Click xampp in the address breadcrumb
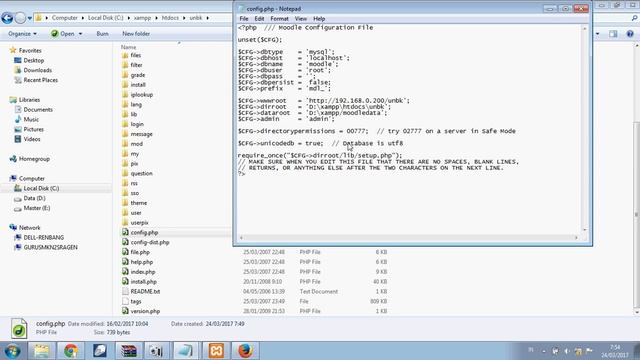Image resolution: width=640 pixels, height=360 pixels. pyautogui.click(x=142, y=18)
